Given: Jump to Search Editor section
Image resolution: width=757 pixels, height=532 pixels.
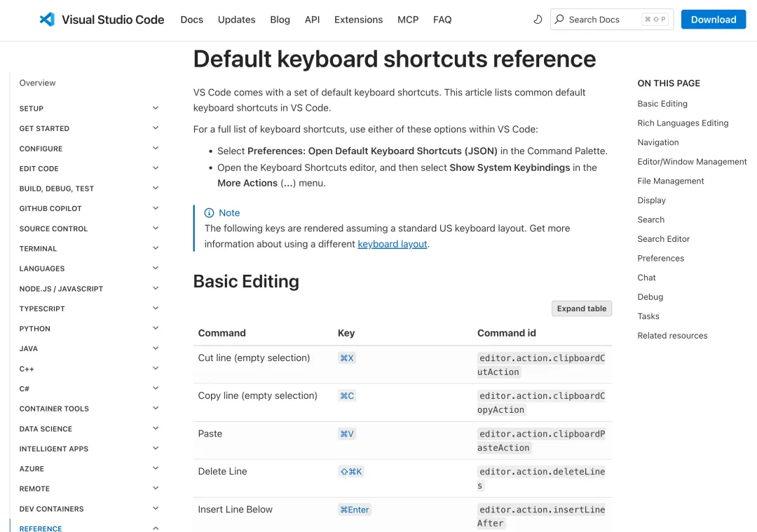Looking at the screenshot, I should [663, 239].
